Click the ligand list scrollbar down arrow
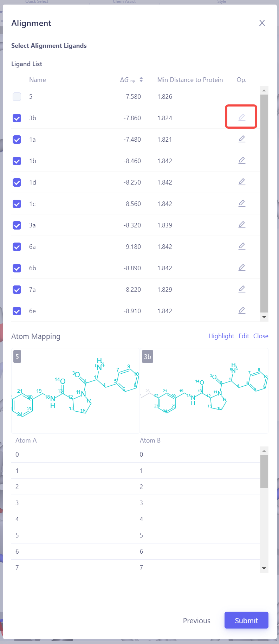Viewport: 279px width, 644px height. 264,317
